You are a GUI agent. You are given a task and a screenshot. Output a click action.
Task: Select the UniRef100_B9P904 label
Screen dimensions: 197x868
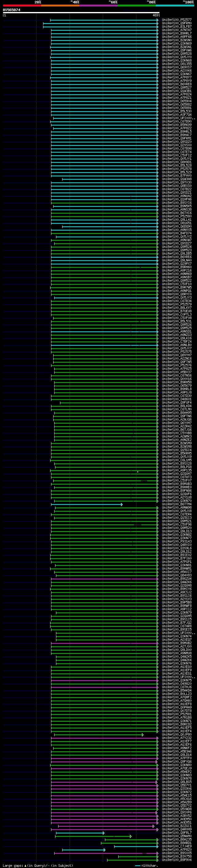click(x=177, y=860)
